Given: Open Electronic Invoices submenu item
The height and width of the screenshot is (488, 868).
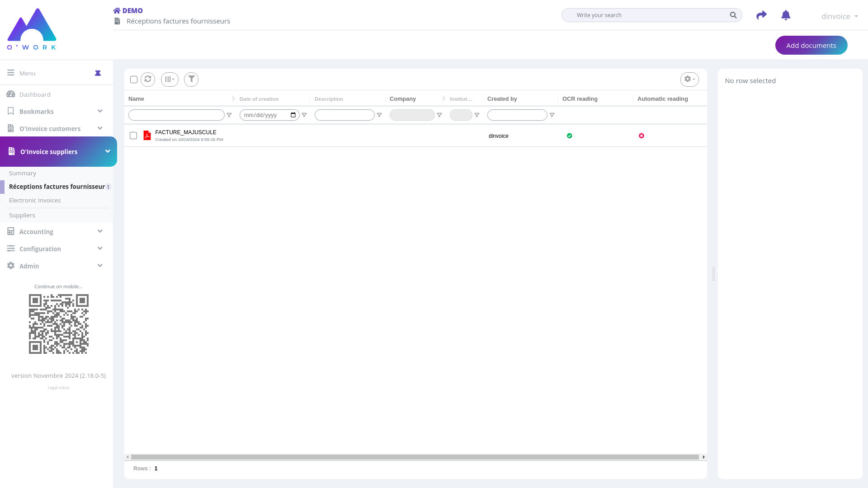Looking at the screenshot, I should click(35, 200).
